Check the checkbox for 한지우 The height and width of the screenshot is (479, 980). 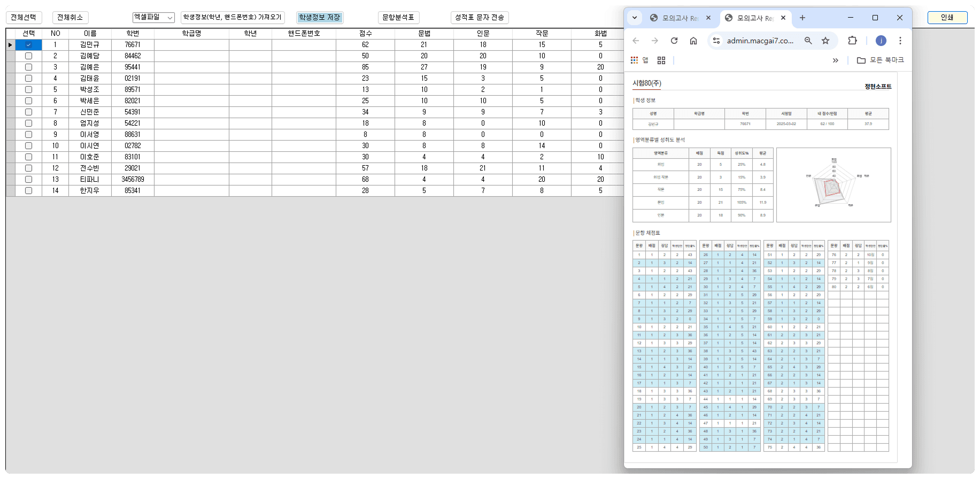(28, 191)
